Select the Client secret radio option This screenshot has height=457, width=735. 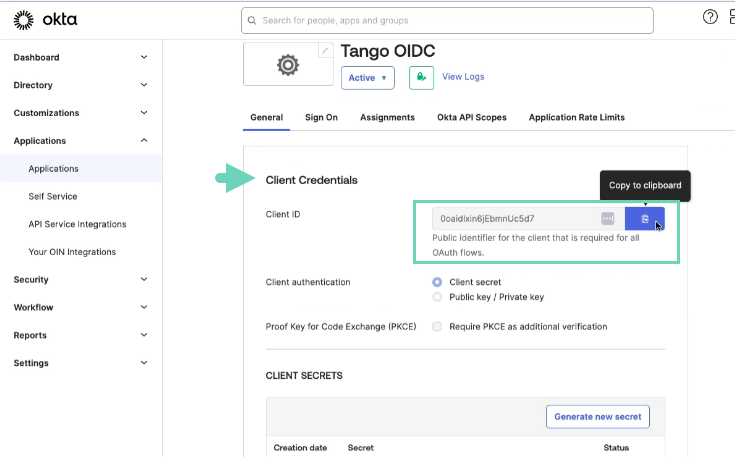(x=437, y=282)
